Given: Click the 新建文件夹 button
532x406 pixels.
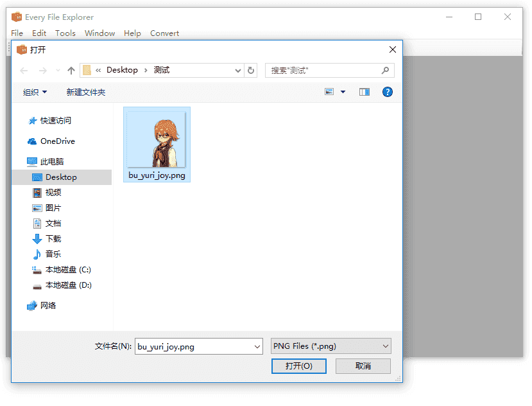Looking at the screenshot, I should (86, 92).
